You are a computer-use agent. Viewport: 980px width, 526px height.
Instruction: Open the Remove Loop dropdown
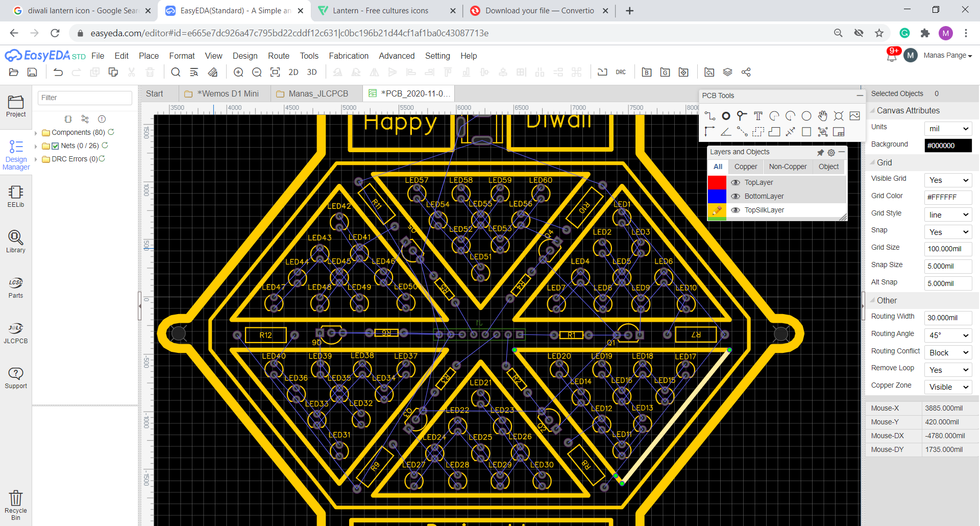tap(948, 370)
